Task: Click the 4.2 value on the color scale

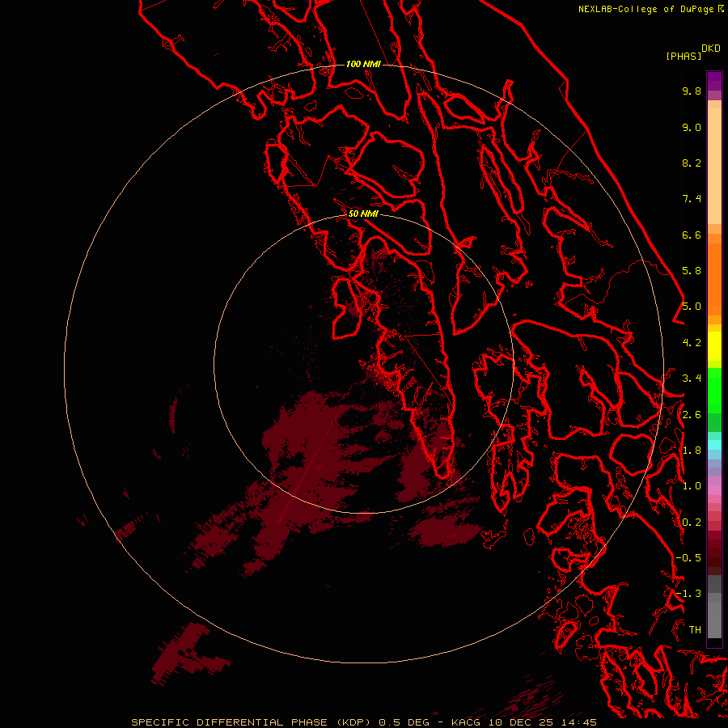Action: coord(692,343)
